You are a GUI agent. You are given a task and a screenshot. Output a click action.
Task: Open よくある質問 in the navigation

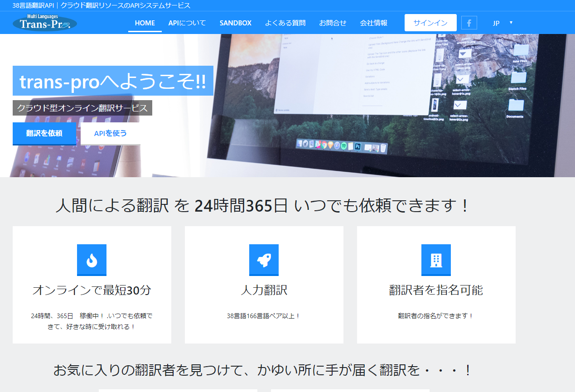coord(285,23)
